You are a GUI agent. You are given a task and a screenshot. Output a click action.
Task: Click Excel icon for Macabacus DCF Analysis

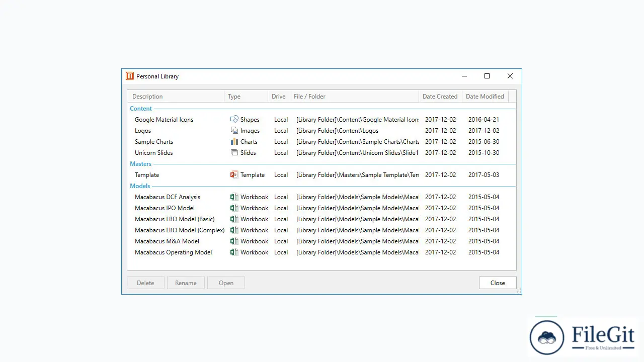(234, 197)
